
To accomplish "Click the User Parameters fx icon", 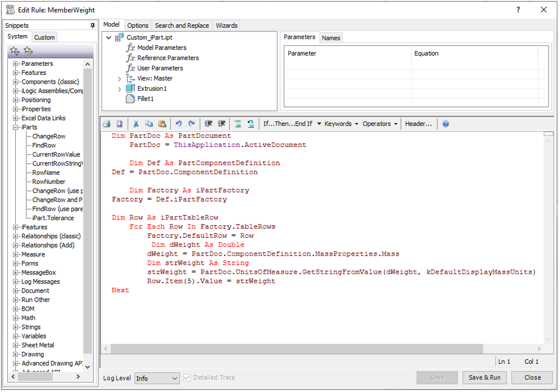I will (131, 68).
